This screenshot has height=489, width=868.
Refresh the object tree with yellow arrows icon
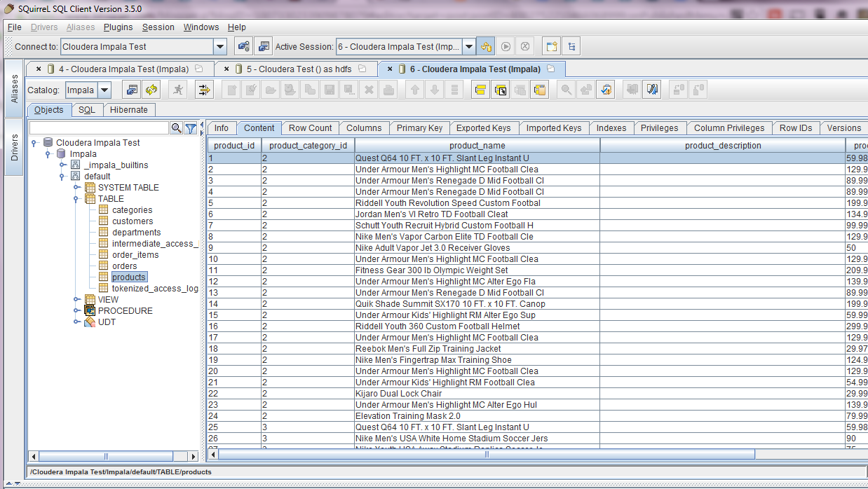151,90
